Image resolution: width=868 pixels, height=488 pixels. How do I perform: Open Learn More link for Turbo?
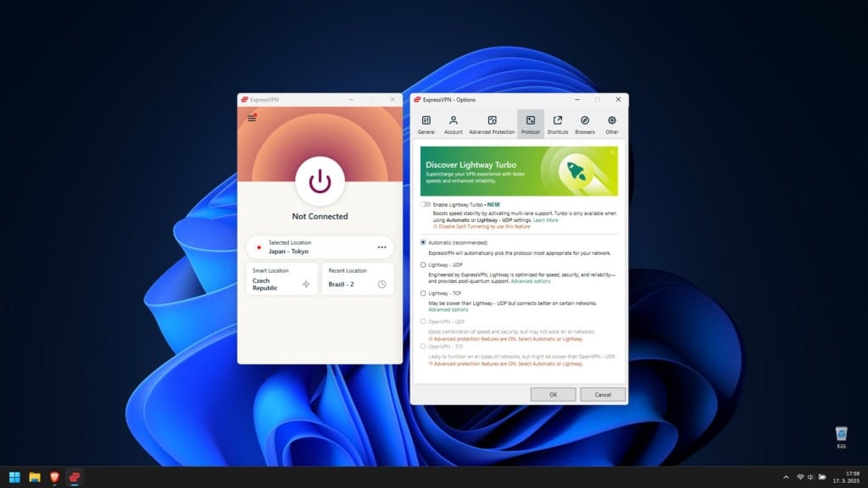pos(546,219)
